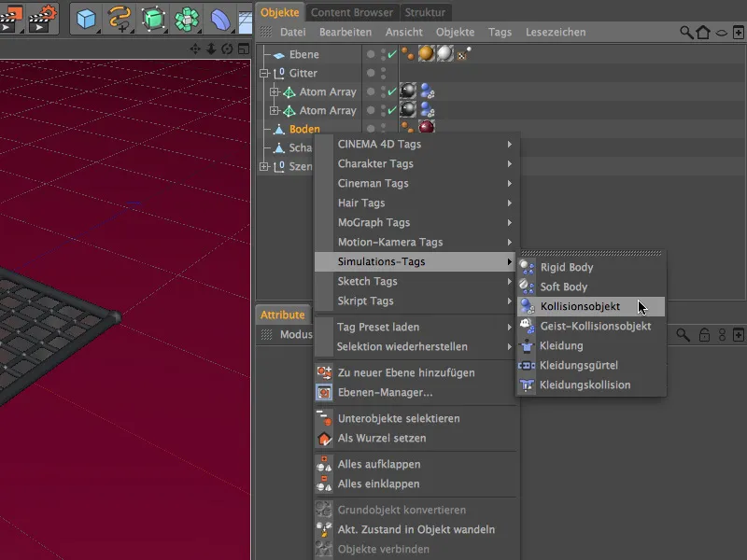The height and width of the screenshot is (560, 747).
Task: Click the black material tag on second Atom Array
Action: point(408,110)
